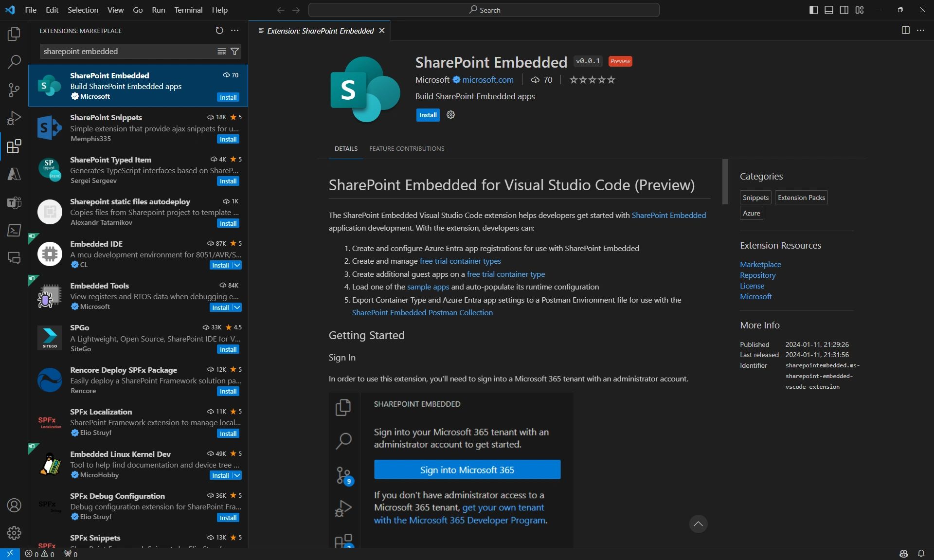Open the Run and Debug view
This screenshot has height=560, width=934.
(x=14, y=117)
